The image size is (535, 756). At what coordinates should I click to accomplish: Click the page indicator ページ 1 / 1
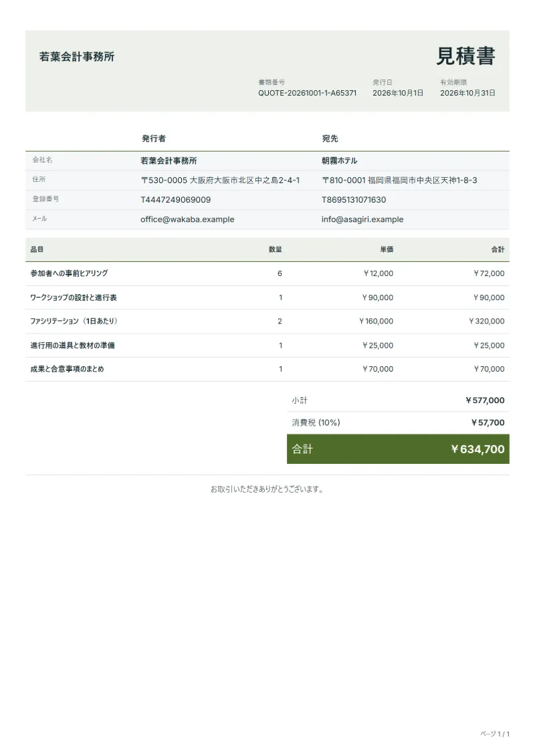495,734
